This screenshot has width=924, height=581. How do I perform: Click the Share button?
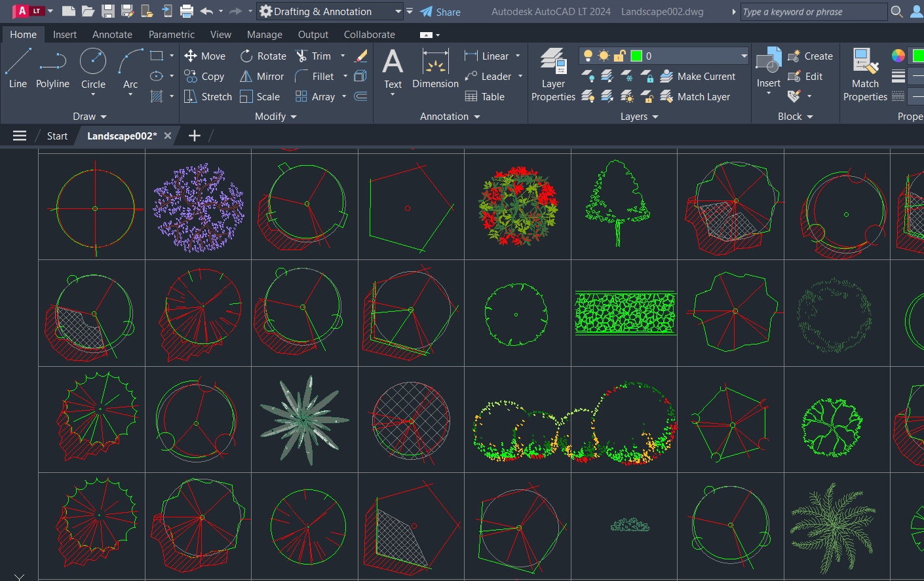(x=440, y=11)
